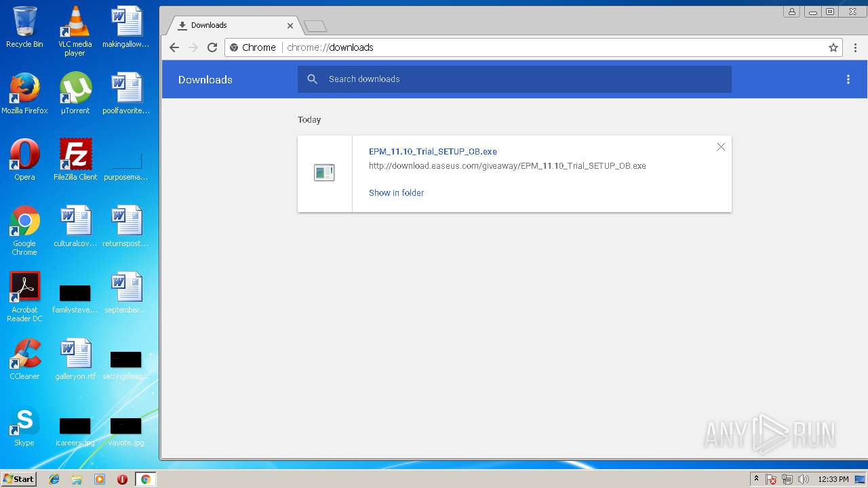This screenshot has width=868, height=488.
Task: Select the Mozilla Firefox shortcut
Action: [24, 94]
